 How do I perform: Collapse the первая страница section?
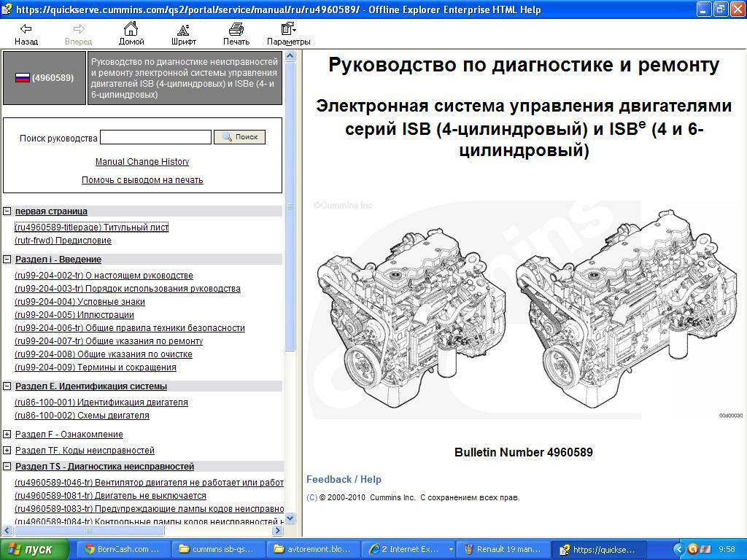pyautogui.click(x=7, y=211)
